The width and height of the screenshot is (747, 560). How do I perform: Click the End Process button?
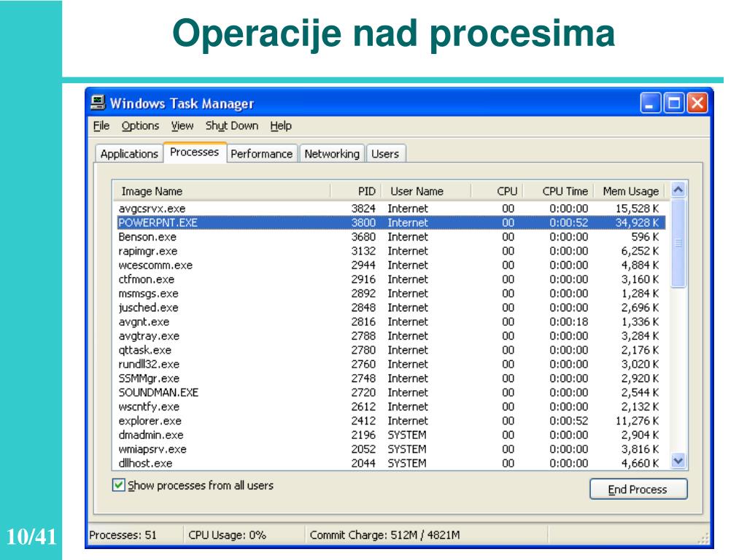tap(638, 489)
